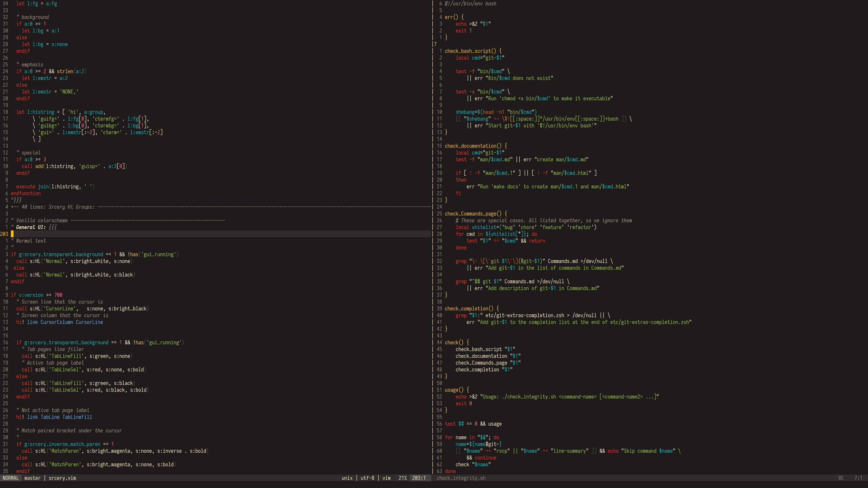Click 'endfunction' keyword in left pane

click(x=26, y=193)
